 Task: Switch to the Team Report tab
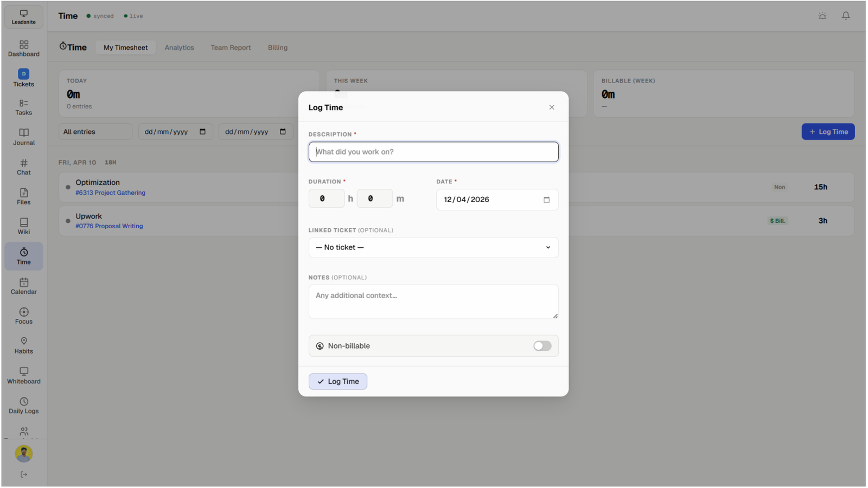point(231,48)
